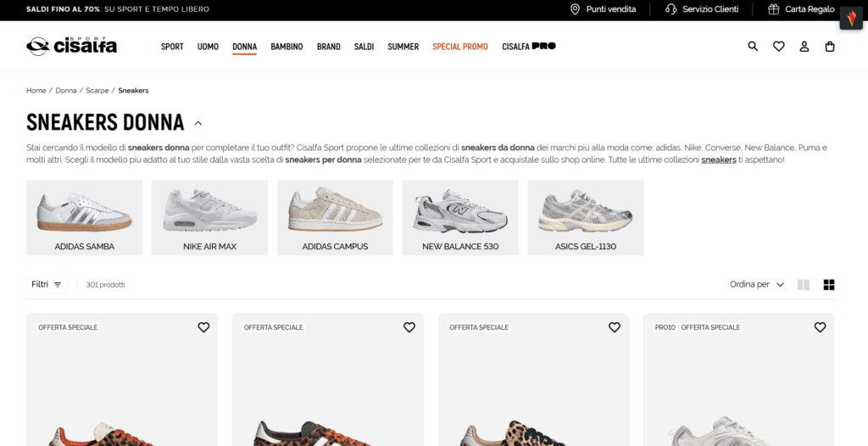Screen dimensions: 868x446
Task: Click the Sneakers breadcrumb text
Action: click(x=133, y=91)
